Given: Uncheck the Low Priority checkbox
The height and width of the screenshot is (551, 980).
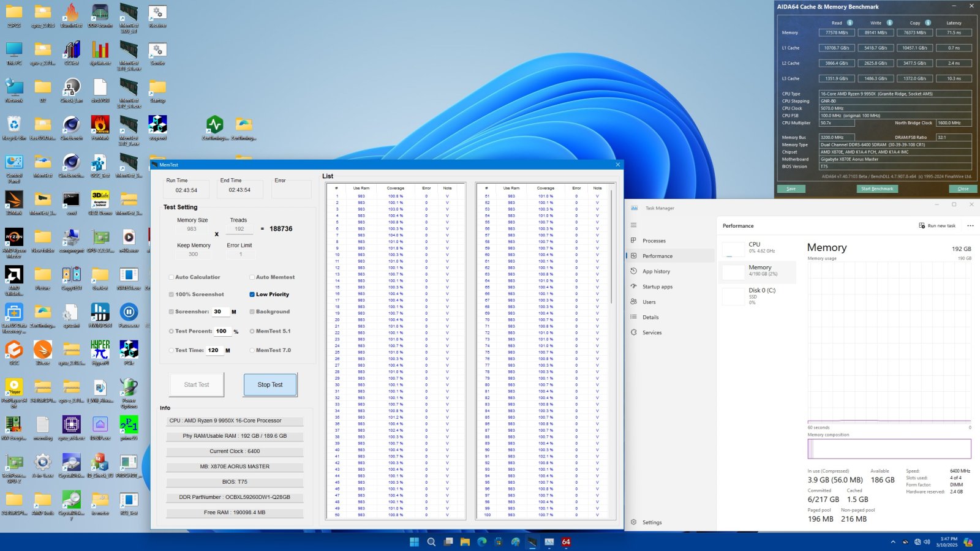Looking at the screenshot, I should 252,294.
